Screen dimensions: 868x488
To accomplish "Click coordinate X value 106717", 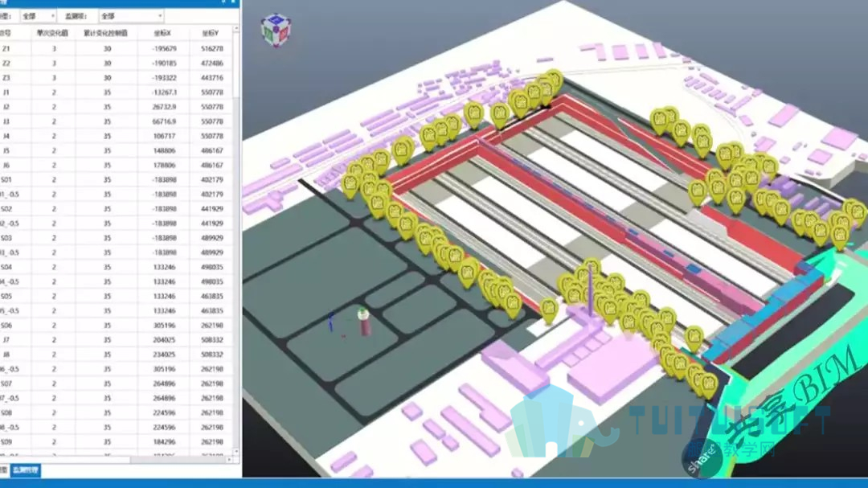I will (x=164, y=136).
